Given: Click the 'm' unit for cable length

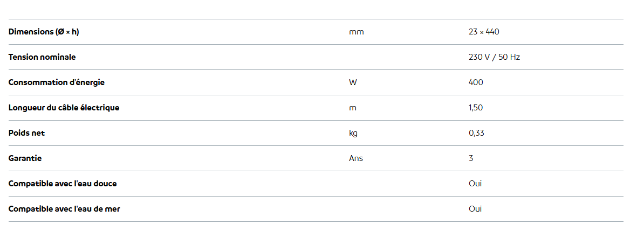Looking at the screenshot, I should coord(353,108).
